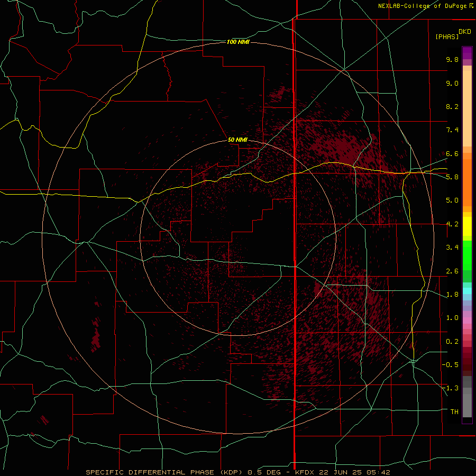Select the 100 NMI range ring label
Screen dimensions: 476x476
(238, 42)
